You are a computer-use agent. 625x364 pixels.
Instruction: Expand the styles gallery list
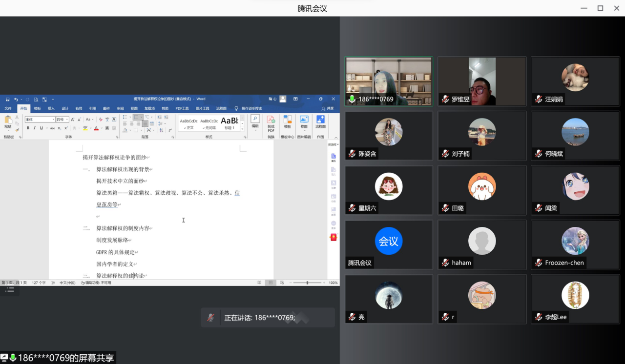pos(243,129)
